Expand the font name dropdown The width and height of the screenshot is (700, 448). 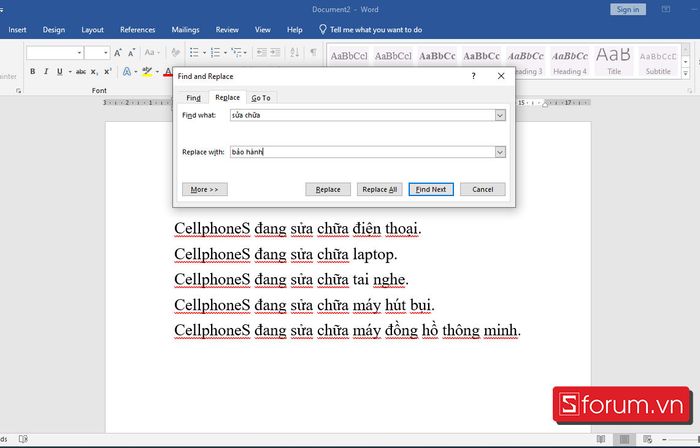pyautogui.click(x=79, y=53)
